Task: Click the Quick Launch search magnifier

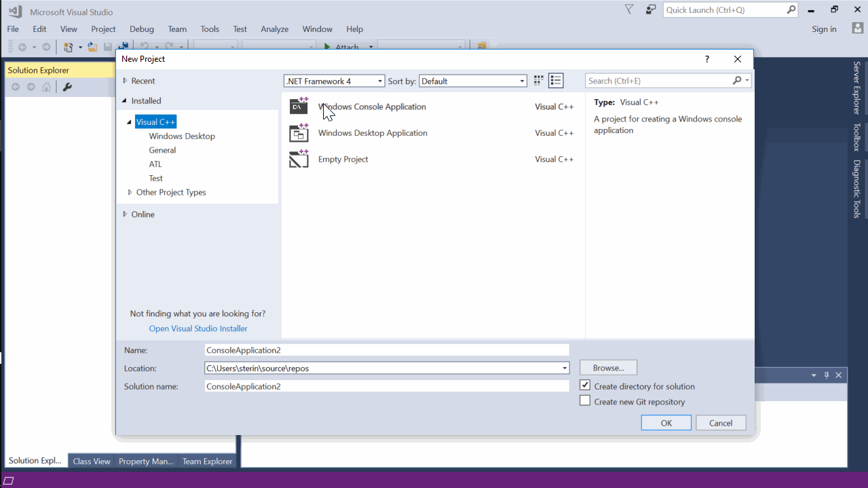Action: (791, 10)
